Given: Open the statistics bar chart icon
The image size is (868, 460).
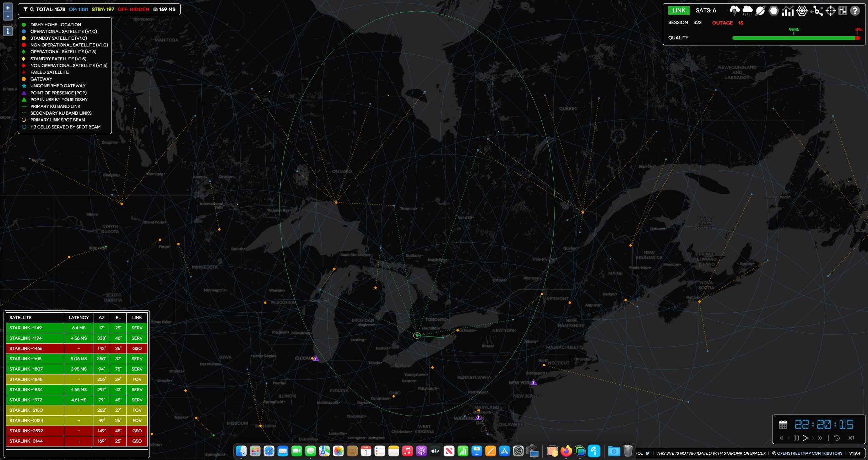Looking at the screenshot, I should [x=788, y=11].
